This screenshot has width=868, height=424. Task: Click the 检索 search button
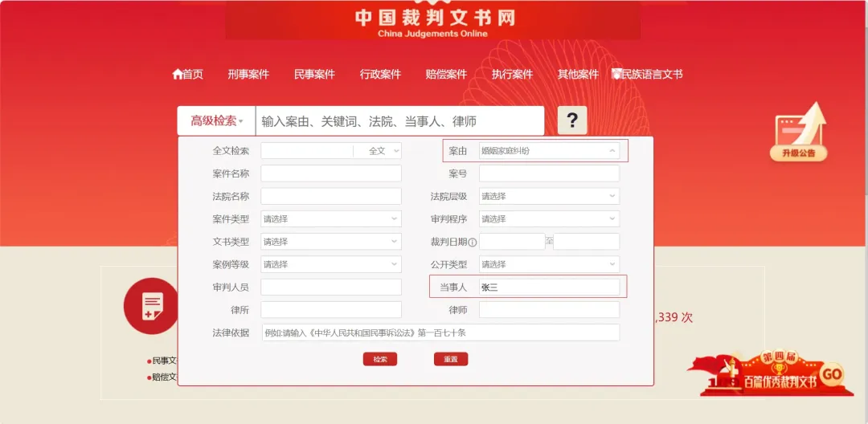tap(379, 359)
